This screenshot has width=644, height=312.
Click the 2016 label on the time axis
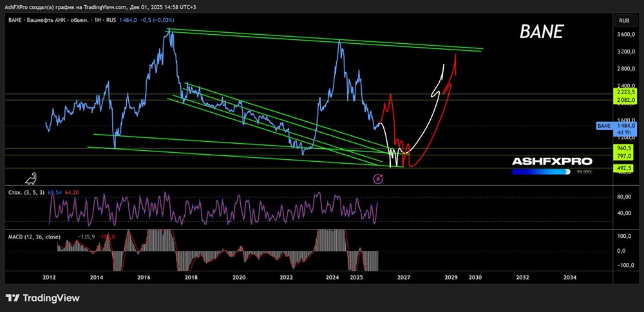(x=144, y=277)
